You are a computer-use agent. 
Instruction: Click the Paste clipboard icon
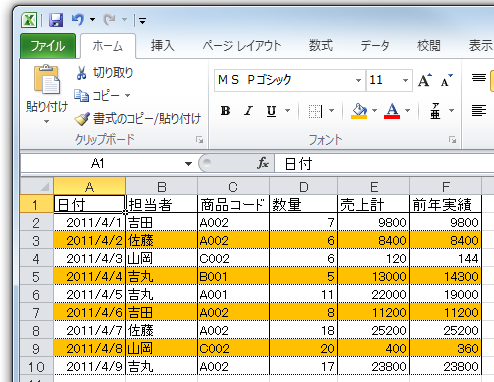tap(47, 79)
